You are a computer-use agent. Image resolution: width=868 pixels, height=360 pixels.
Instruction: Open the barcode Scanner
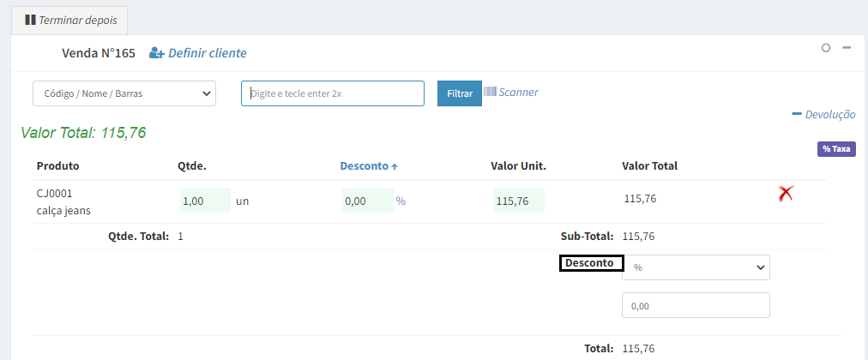click(x=511, y=92)
